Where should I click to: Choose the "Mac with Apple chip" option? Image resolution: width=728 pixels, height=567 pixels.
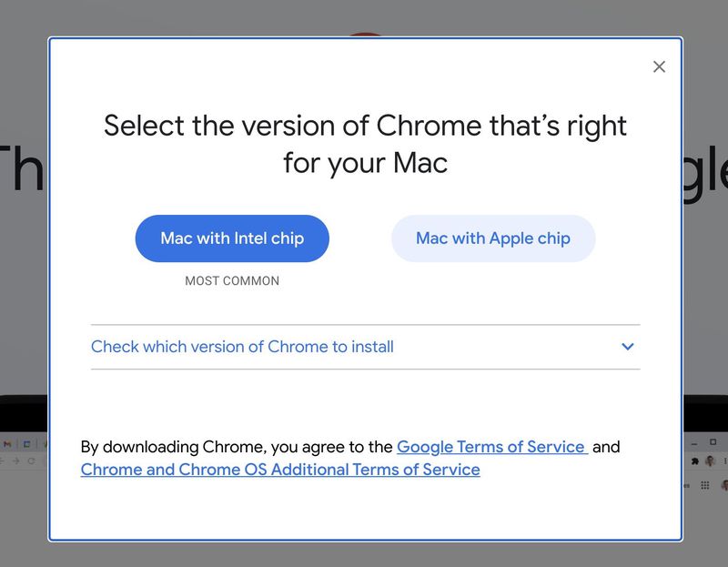click(492, 238)
